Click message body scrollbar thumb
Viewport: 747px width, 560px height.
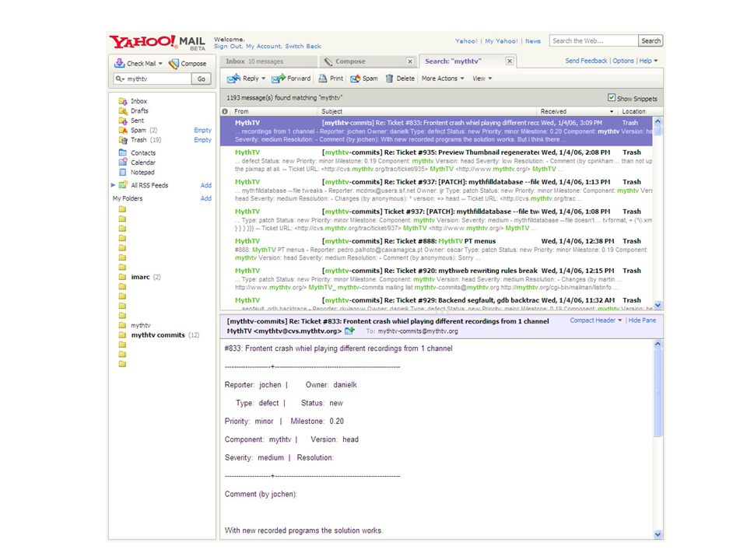(658, 393)
